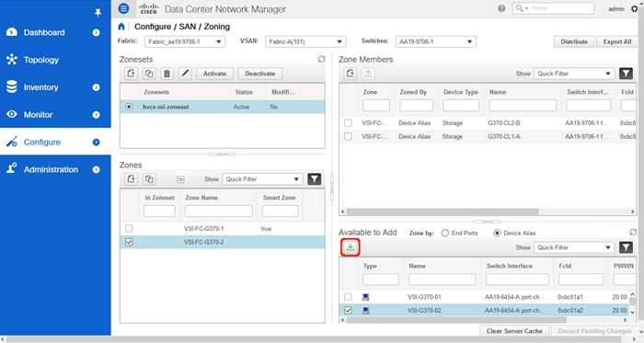Image resolution: width=644 pixels, height=343 pixels.
Task: Clone the selected zone icon
Action: 149,179
